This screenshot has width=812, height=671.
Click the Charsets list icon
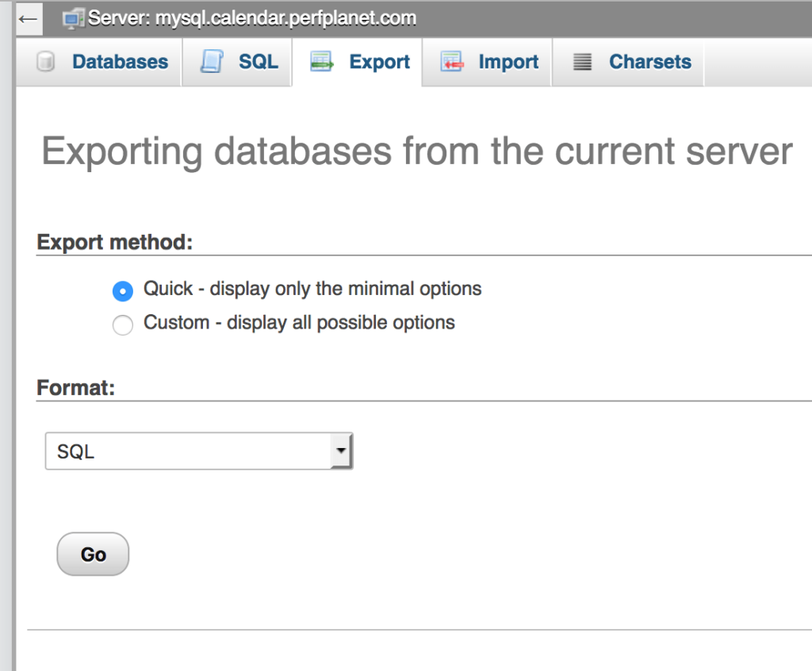click(x=583, y=62)
